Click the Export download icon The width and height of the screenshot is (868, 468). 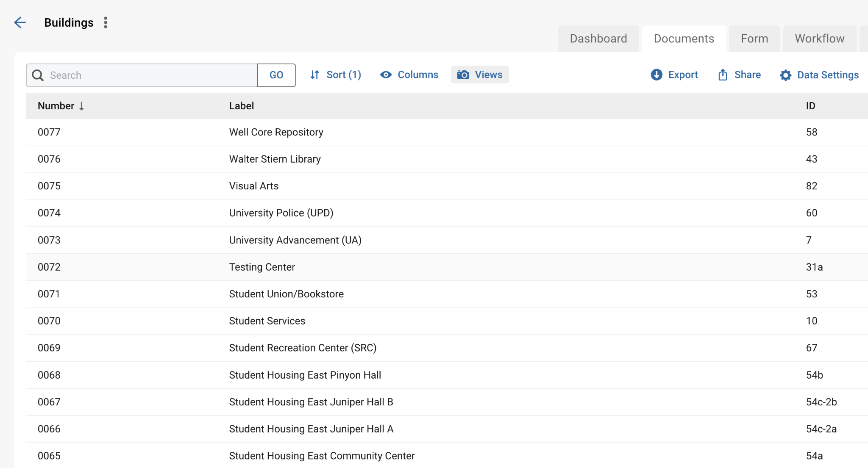coord(656,75)
